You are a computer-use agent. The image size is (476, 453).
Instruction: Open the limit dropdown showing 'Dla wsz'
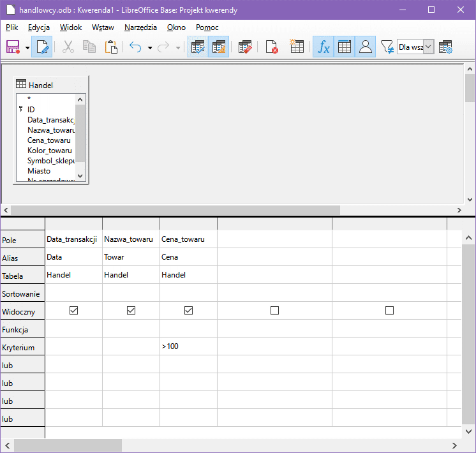click(428, 47)
